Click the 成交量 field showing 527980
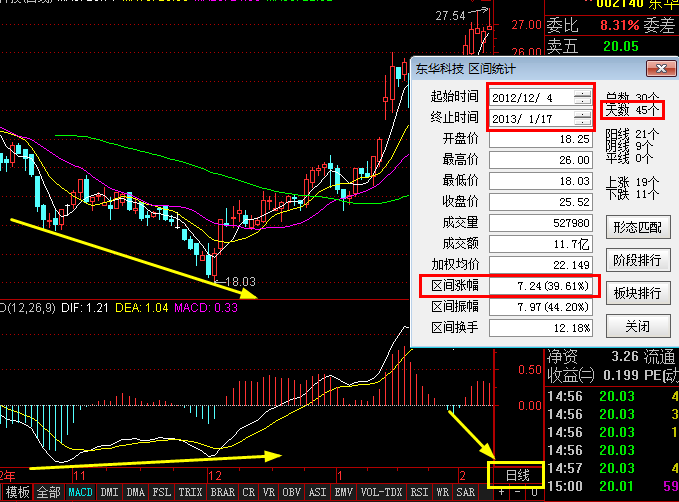This screenshot has width=679, height=502. (541, 223)
